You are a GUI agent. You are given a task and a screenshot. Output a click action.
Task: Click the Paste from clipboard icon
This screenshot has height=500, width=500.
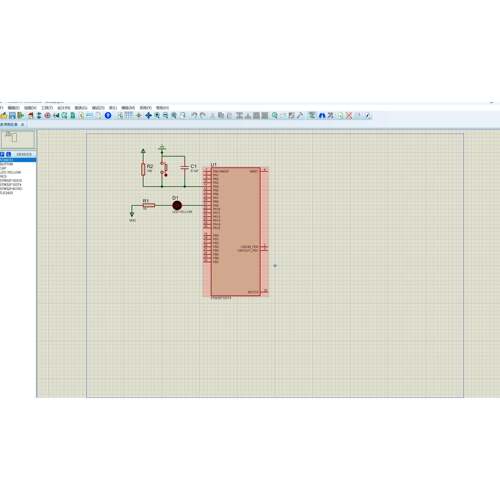click(229, 116)
